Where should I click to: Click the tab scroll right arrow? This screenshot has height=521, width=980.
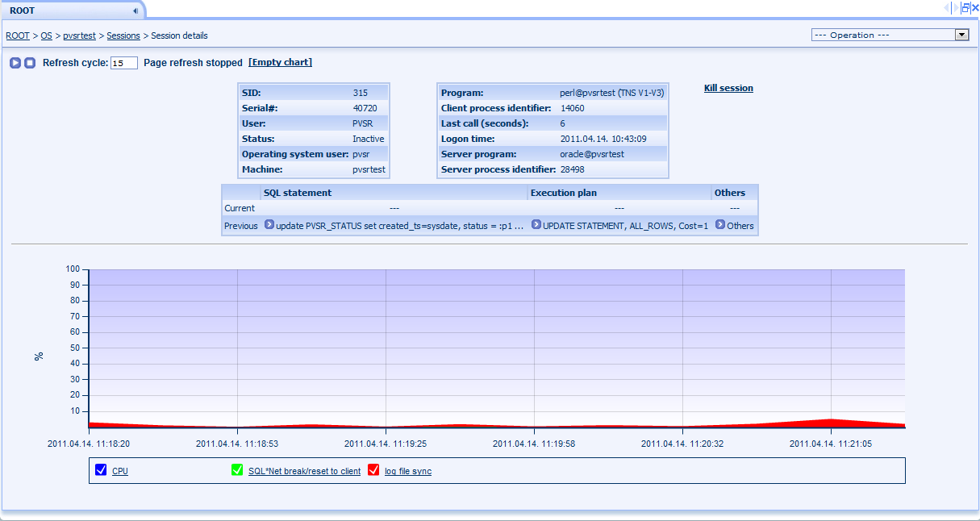coord(956,7)
